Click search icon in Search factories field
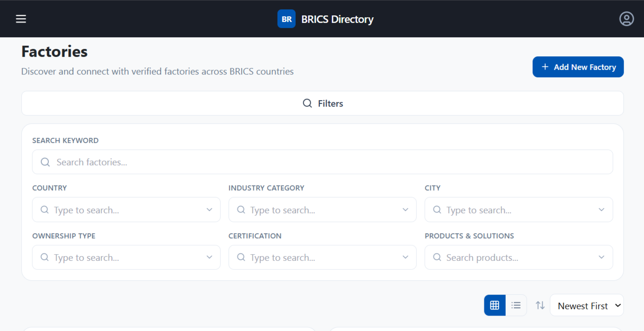 [45, 162]
